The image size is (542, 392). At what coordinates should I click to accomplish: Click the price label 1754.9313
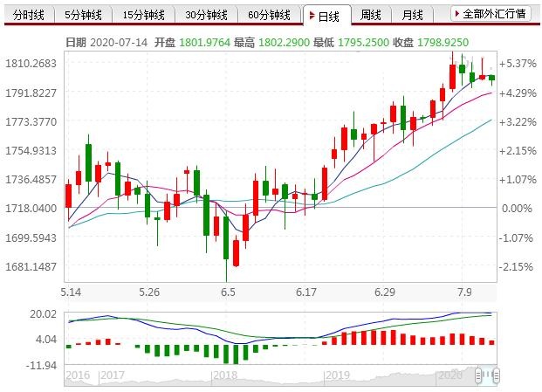31,151
